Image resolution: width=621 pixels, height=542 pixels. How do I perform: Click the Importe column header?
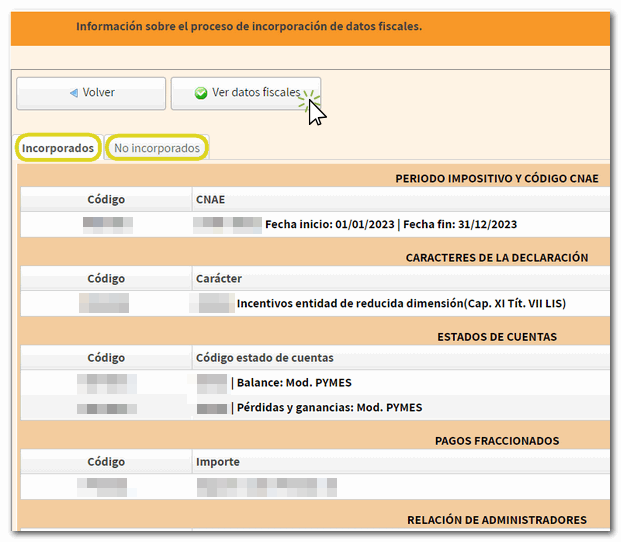(x=217, y=462)
